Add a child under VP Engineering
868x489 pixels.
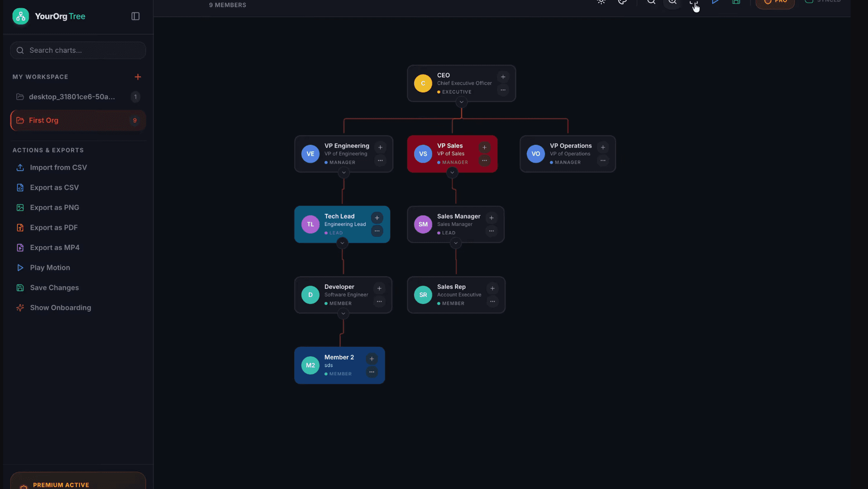pyautogui.click(x=380, y=148)
